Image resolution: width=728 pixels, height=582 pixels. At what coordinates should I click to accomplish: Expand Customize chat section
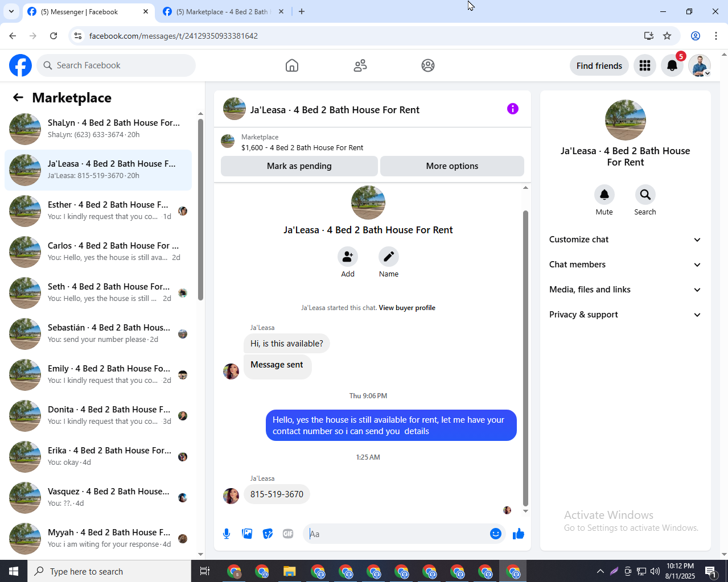click(626, 240)
